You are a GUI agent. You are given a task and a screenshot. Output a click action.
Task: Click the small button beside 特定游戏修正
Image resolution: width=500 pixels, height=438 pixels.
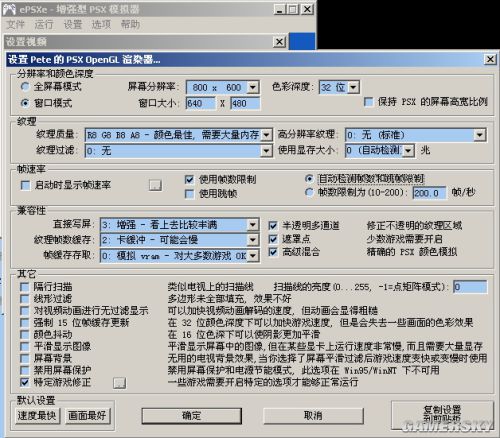coord(119,383)
